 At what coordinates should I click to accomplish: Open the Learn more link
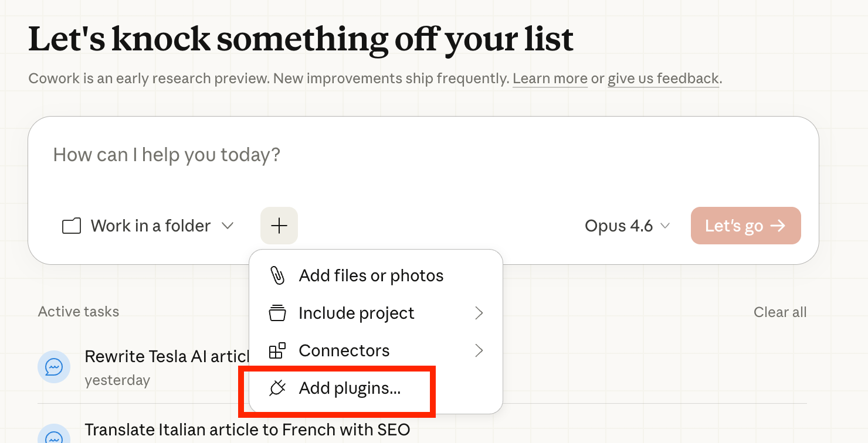pos(550,79)
